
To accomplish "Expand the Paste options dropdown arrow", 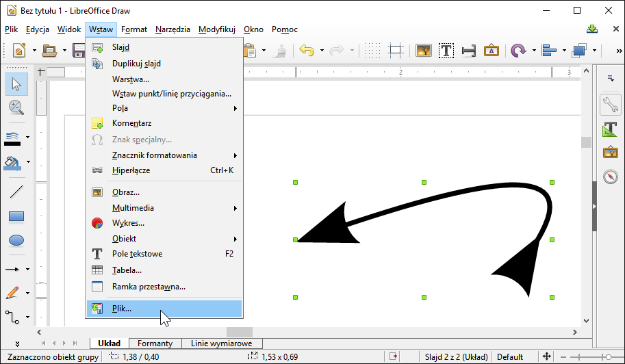I will (x=264, y=51).
